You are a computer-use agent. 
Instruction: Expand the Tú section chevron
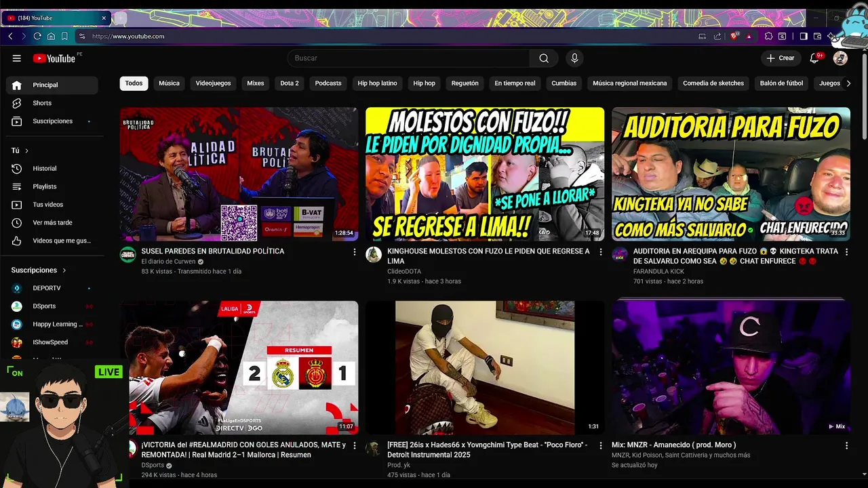point(26,150)
